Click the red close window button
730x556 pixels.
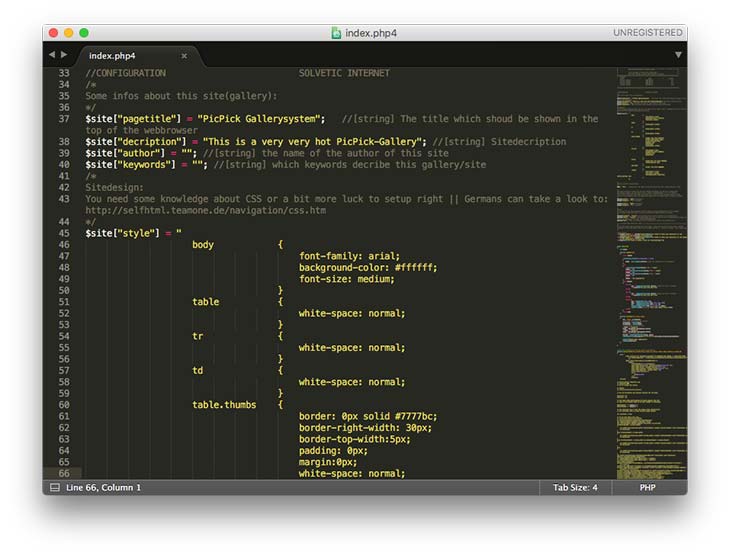click(54, 33)
